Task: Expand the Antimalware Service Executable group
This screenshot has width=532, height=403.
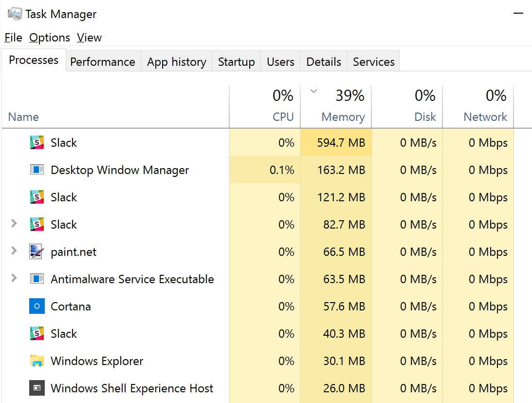Action: 14,279
